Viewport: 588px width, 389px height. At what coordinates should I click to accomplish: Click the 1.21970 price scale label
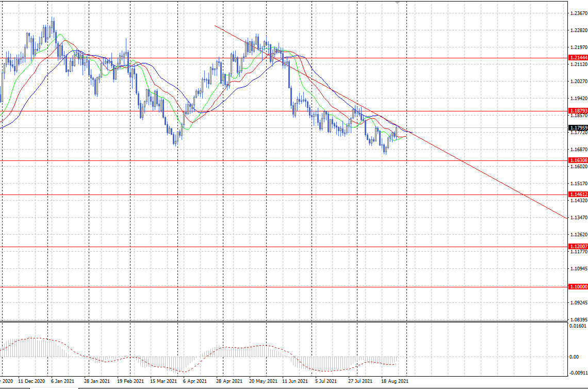point(579,47)
